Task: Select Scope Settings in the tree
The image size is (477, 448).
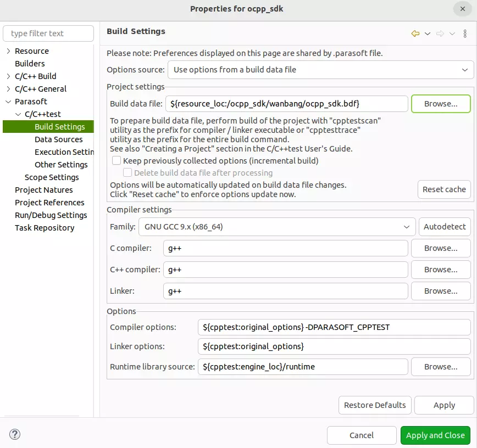Action: (52, 177)
